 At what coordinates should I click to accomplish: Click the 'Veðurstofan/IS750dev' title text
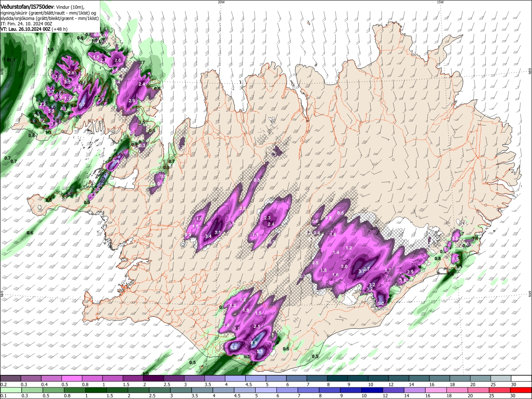(x=27, y=7)
